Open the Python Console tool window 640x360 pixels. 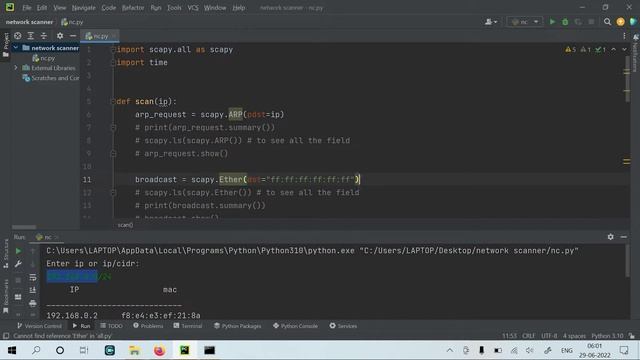(295, 326)
